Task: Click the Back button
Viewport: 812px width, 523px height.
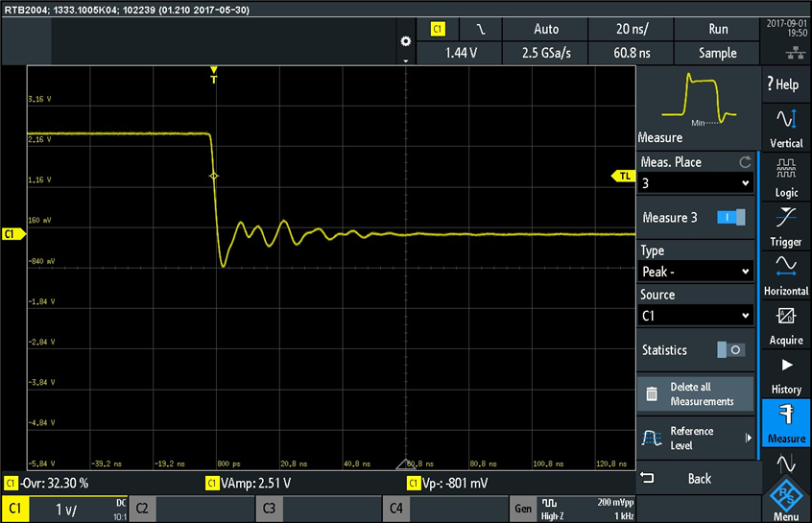Action: pos(695,479)
